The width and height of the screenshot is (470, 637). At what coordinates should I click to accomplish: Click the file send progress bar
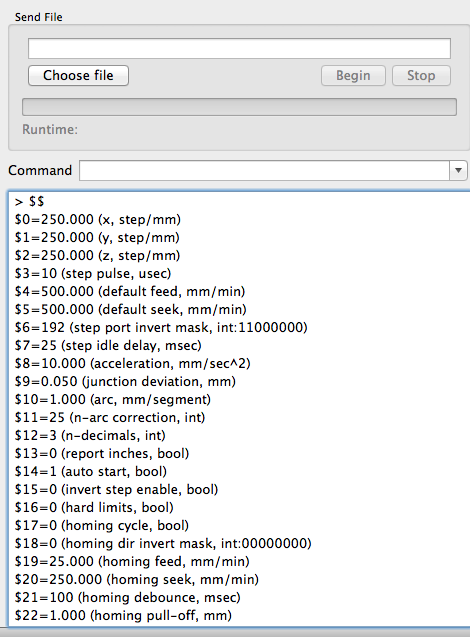click(239, 107)
